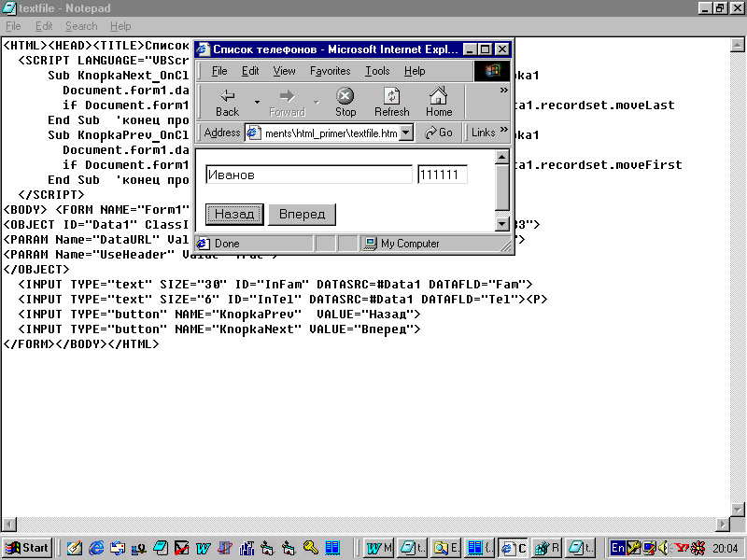Click the Notepad title bar icon
This screenshot has height=560, width=747.
9,8
